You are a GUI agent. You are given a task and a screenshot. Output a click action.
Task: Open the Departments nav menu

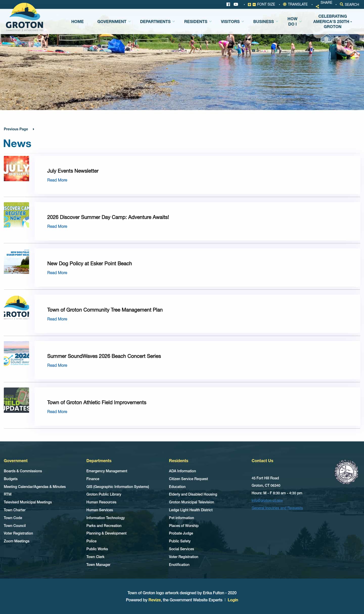pyautogui.click(x=155, y=22)
